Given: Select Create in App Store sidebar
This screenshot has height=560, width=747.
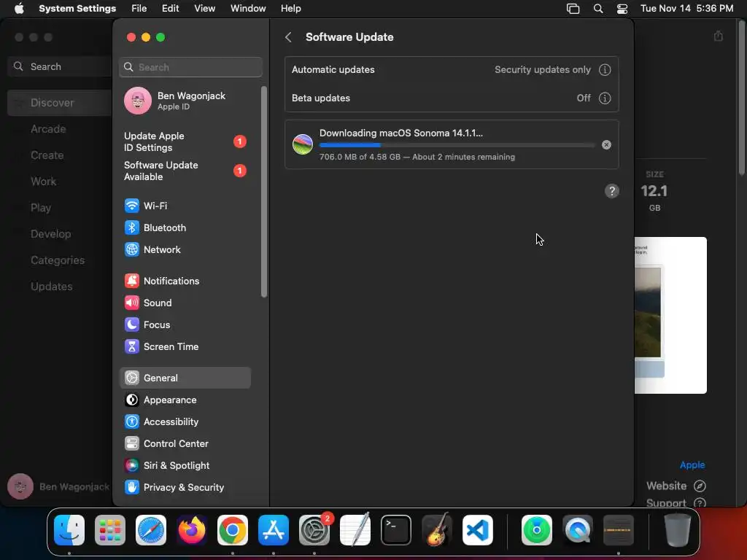Looking at the screenshot, I should point(60,155).
